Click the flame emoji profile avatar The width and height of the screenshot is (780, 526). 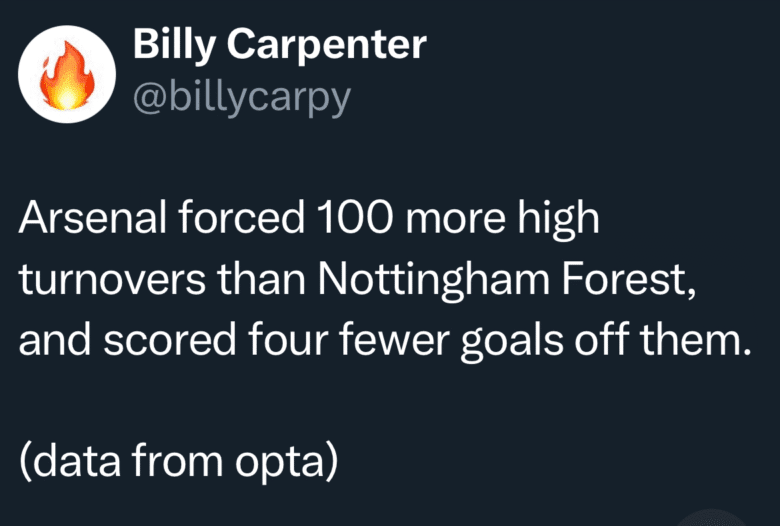(69, 74)
